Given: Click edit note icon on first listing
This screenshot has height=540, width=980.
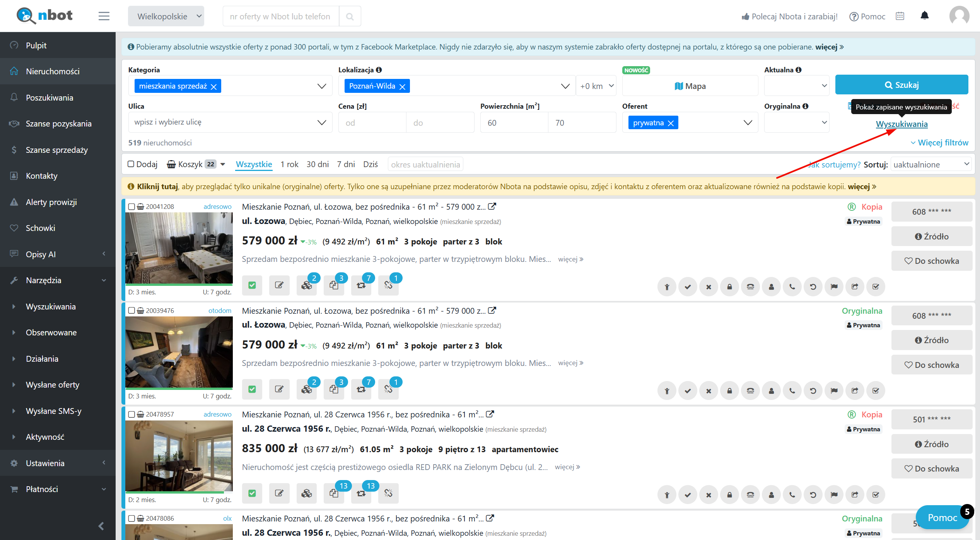Looking at the screenshot, I should pos(279,285).
